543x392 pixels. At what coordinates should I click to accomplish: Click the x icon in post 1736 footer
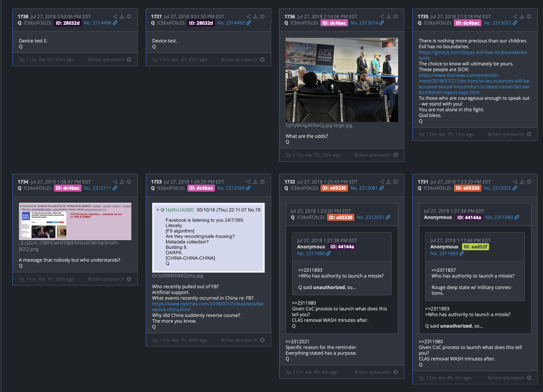click(396, 155)
